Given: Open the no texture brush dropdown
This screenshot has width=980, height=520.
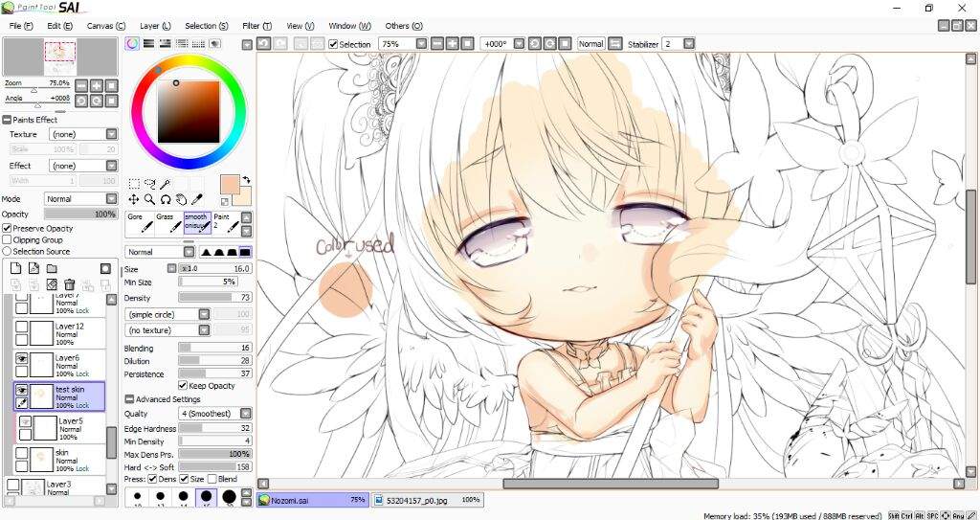Looking at the screenshot, I should pos(204,329).
